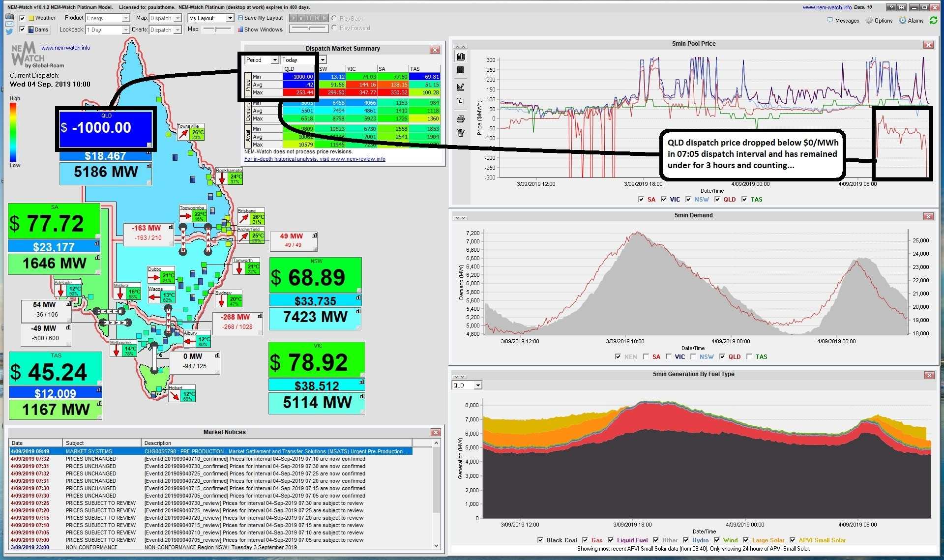Click the green refresh arrows at top right
Screen dimensions: 944x560
[x=934, y=20]
